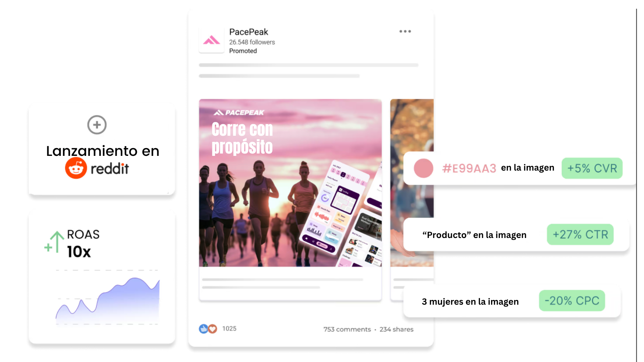644x362 pixels.
Task: Click the green ROAS upward arrow icon
Action: (54, 242)
